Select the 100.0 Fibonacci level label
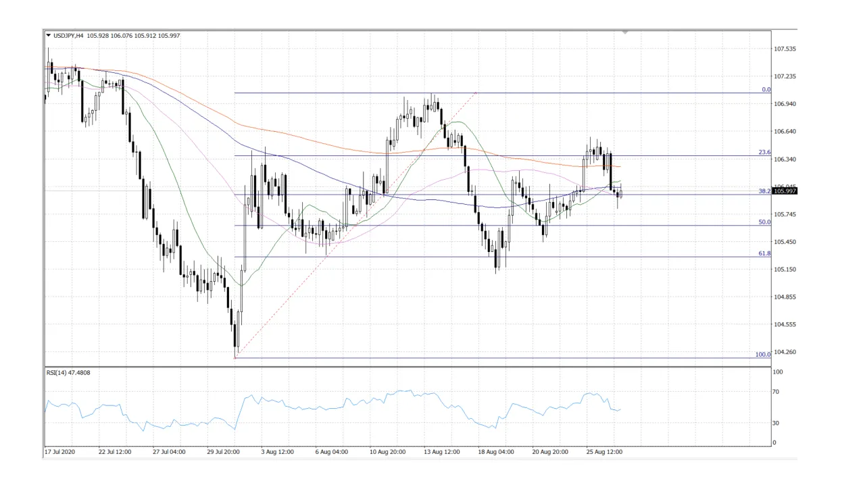 click(763, 354)
